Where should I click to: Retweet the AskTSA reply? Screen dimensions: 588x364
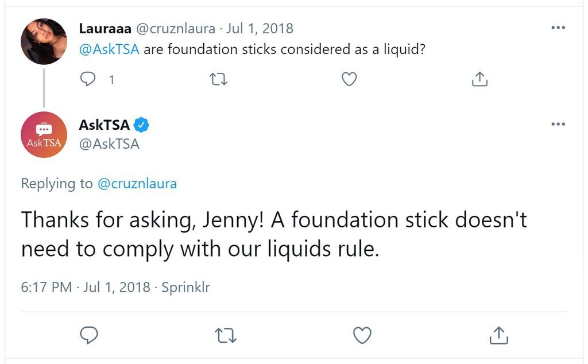coord(225,335)
